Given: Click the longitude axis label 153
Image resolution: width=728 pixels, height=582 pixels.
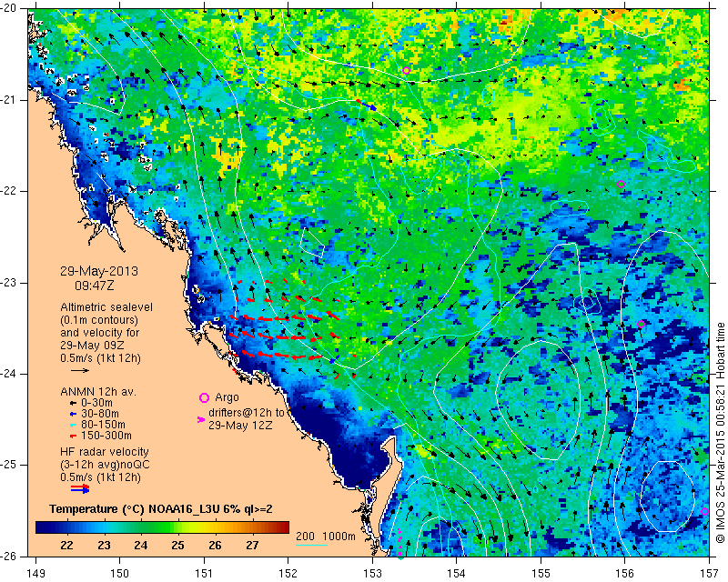Looking at the screenshot, I should coord(372,574).
